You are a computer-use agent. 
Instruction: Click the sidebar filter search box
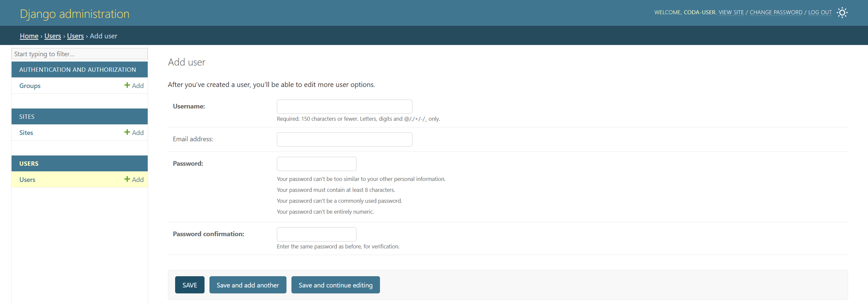pos(80,54)
